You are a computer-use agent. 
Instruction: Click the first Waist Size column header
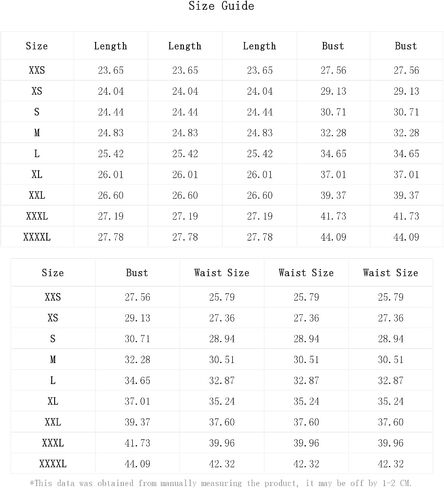click(222, 273)
